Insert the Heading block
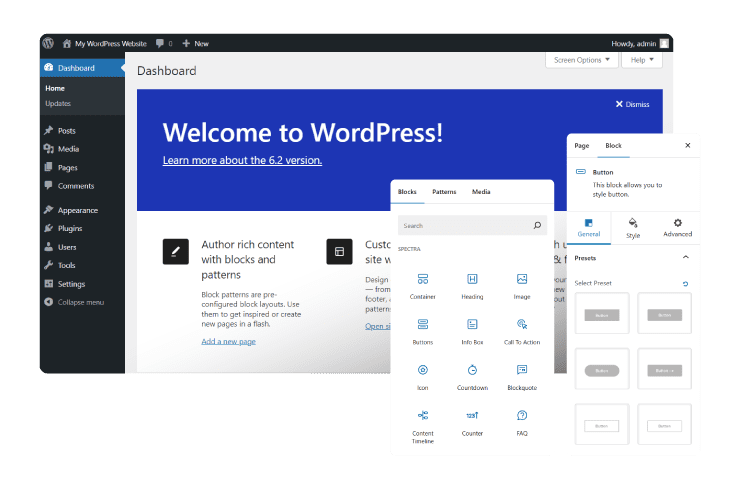Screen dimensions: 734x480 tap(472, 285)
